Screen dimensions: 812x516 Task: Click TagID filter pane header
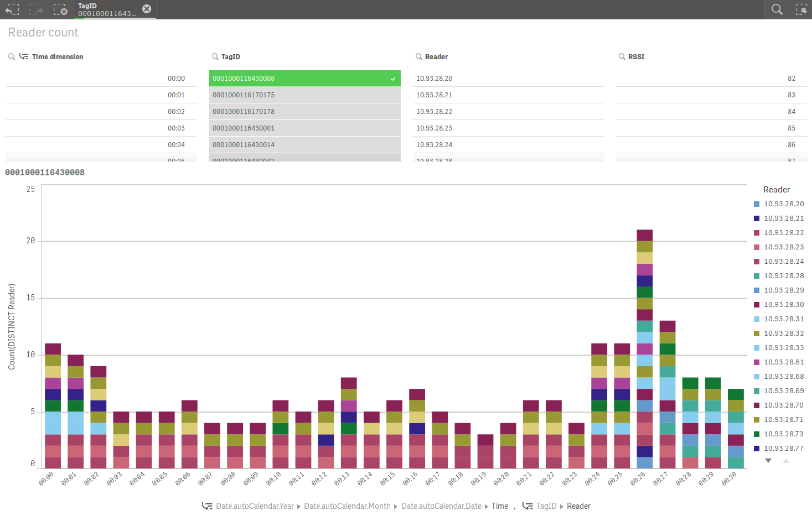coord(231,56)
